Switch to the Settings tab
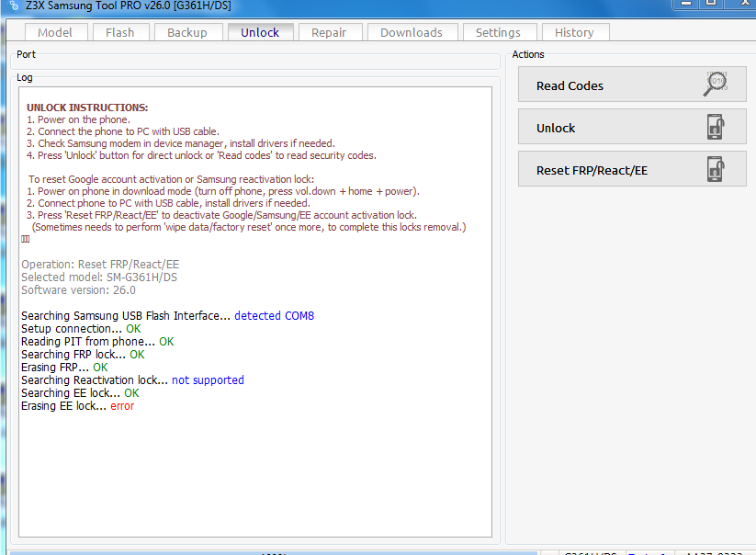Screen dimensions: 756x555 499,32
